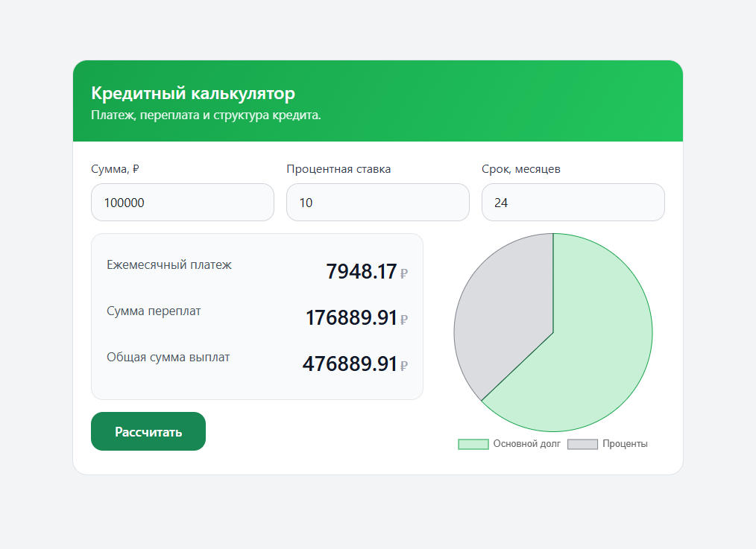Click the 'Сумма переплат' label
Viewport: 756px width, 549px height.
click(152, 311)
